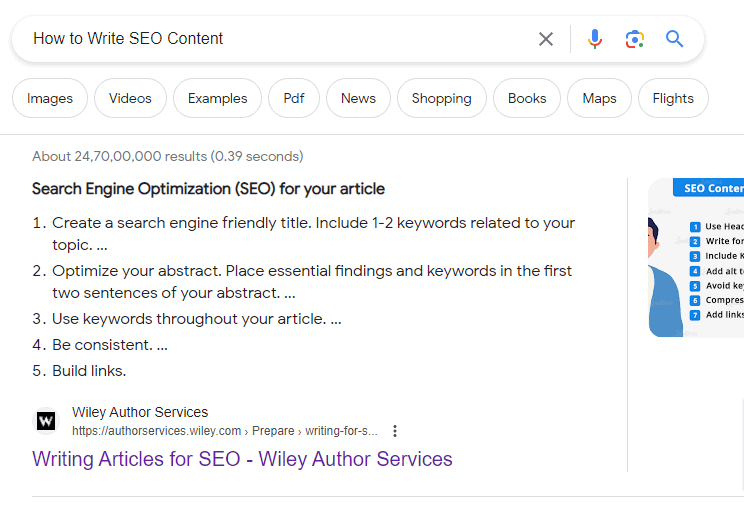The image size is (744, 515).
Task: Click the Wiley site favicon
Action: [x=46, y=421]
